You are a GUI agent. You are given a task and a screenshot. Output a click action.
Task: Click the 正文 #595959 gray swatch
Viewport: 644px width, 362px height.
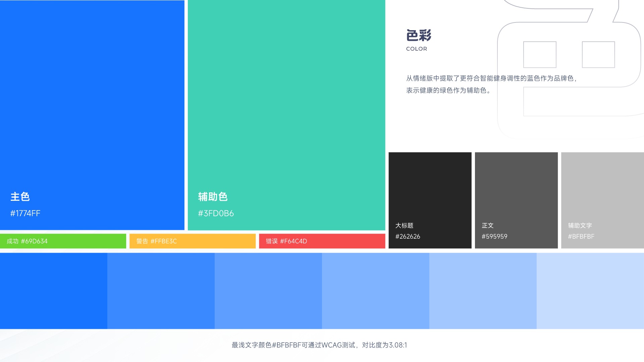coord(516,200)
